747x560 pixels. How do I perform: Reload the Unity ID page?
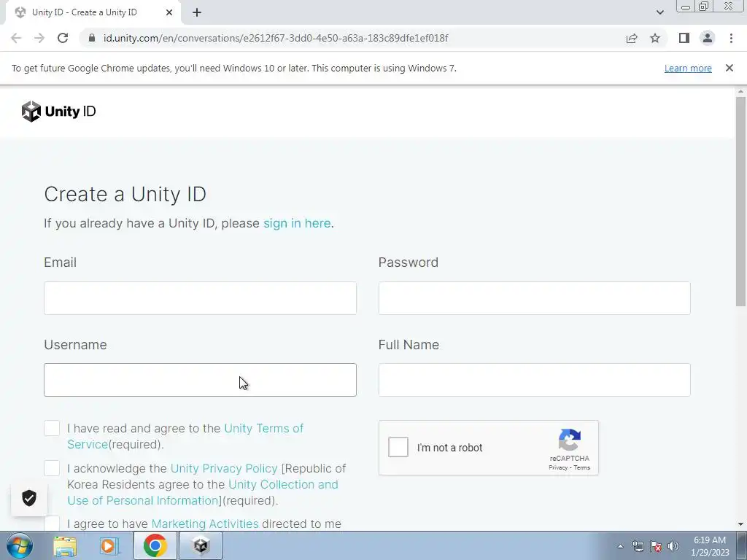coord(63,38)
